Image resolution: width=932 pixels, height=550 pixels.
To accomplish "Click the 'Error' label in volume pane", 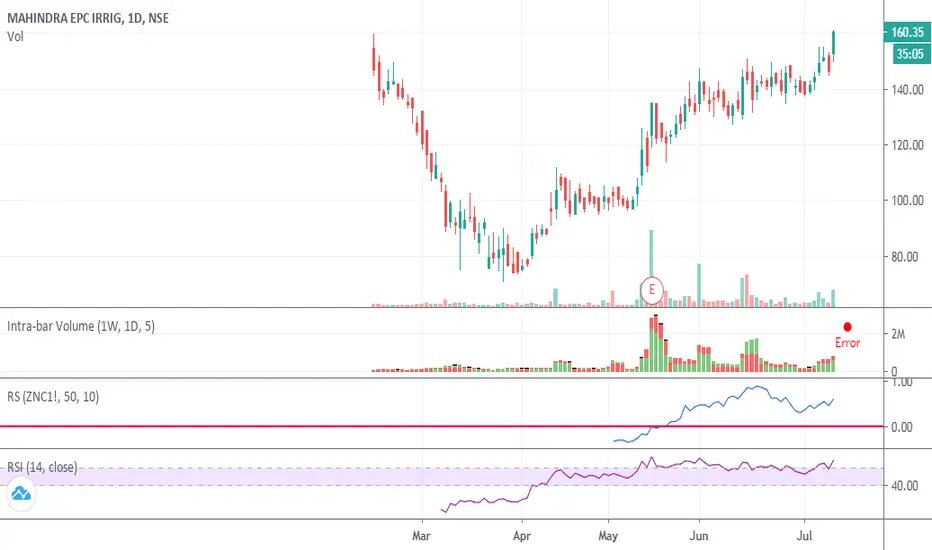I will tap(848, 342).
